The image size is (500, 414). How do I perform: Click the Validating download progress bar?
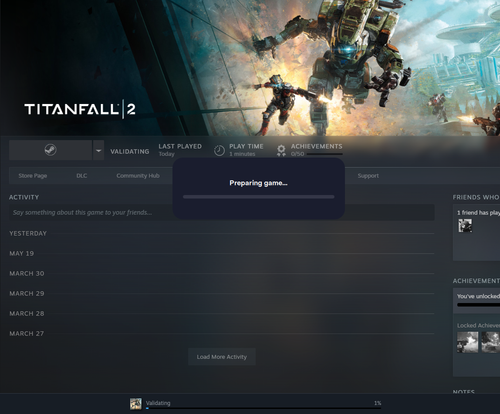tap(263, 408)
